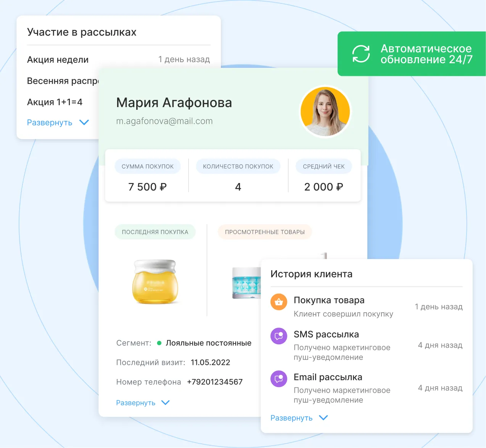Select the ПРОСМОТРЕННЫЕ ТОВАРЫ tag
The image size is (486, 448).
coord(265,232)
